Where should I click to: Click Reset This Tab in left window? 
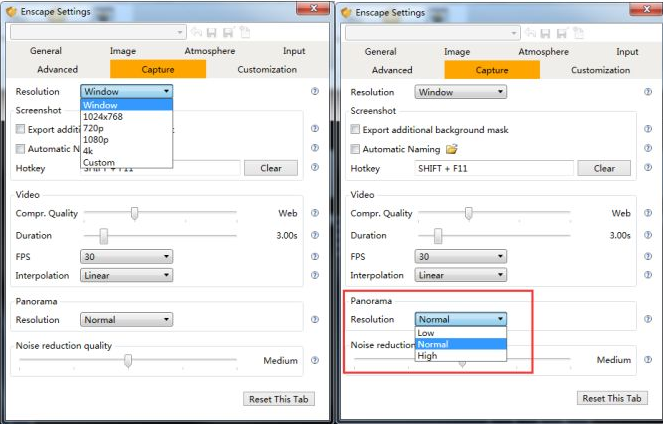[279, 399]
